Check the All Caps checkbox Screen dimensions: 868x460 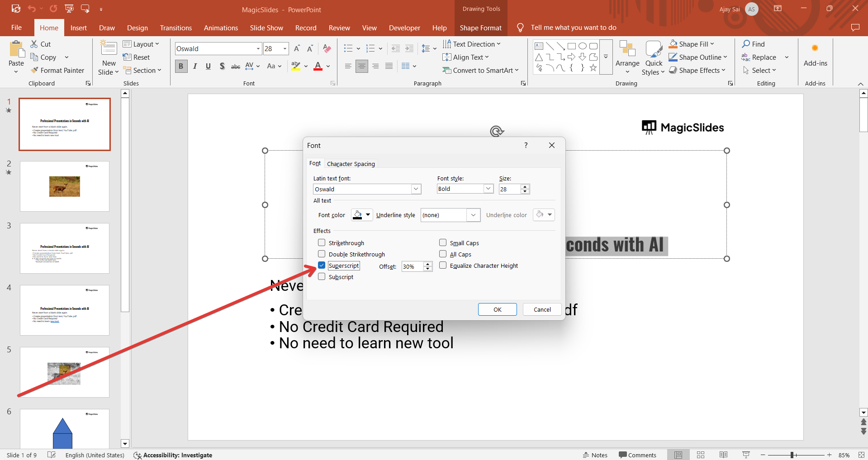coord(443,254)
